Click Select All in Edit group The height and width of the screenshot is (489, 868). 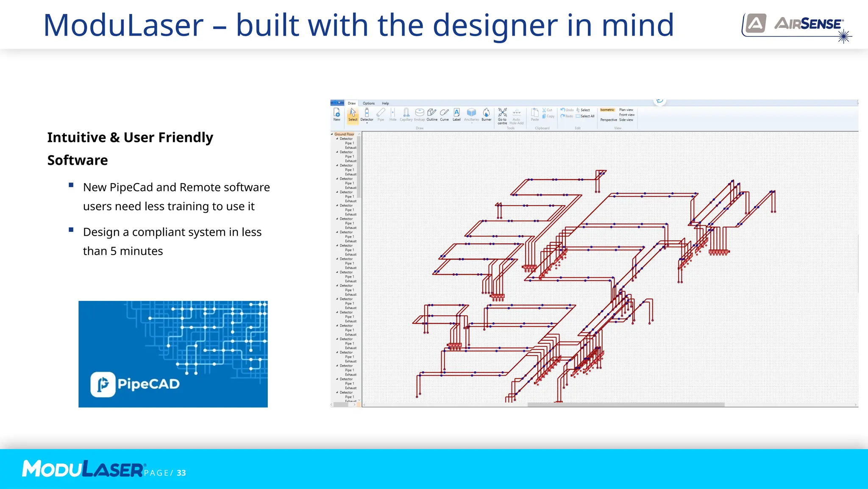585,116
